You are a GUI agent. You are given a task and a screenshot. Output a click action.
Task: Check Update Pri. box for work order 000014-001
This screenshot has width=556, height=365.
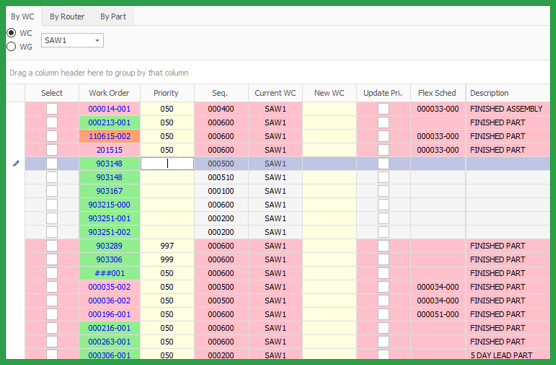(383, 109)
